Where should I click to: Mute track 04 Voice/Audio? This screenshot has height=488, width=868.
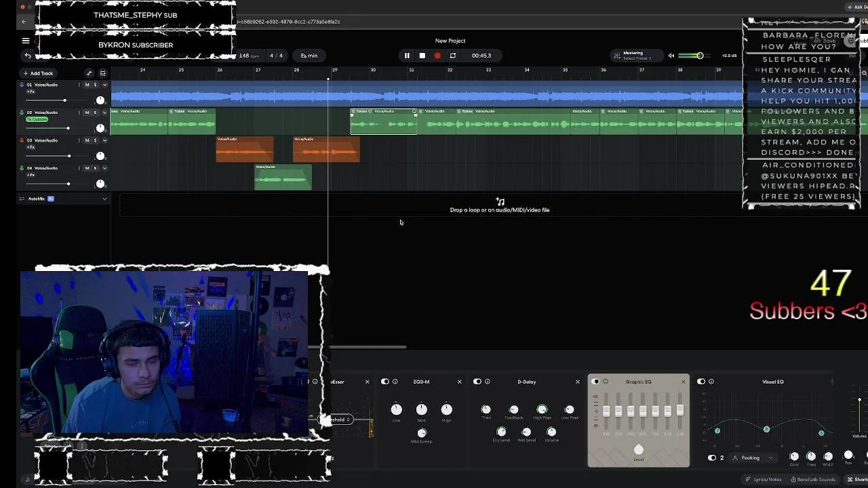click(x=87, y=168)
